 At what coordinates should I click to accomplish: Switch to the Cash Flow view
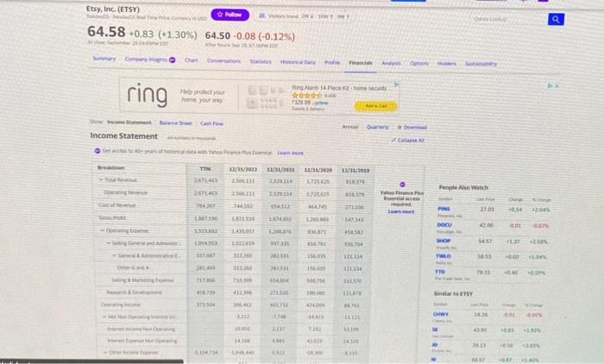[212, 123]
